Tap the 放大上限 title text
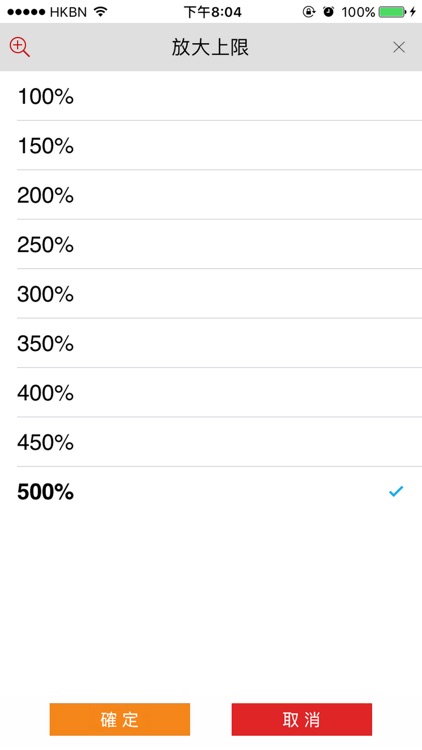The image size is (422, 750). tap(210, 47)
